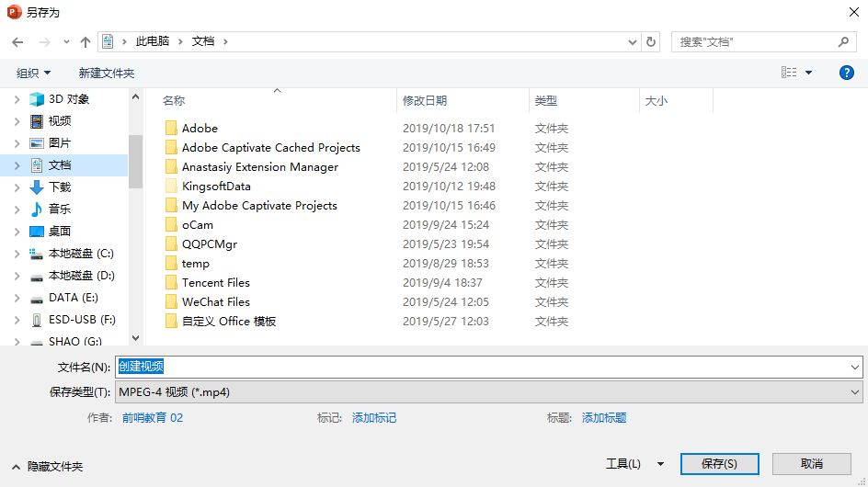Select 图片 in navigation pane
The image size is (868, 487).
59,143
